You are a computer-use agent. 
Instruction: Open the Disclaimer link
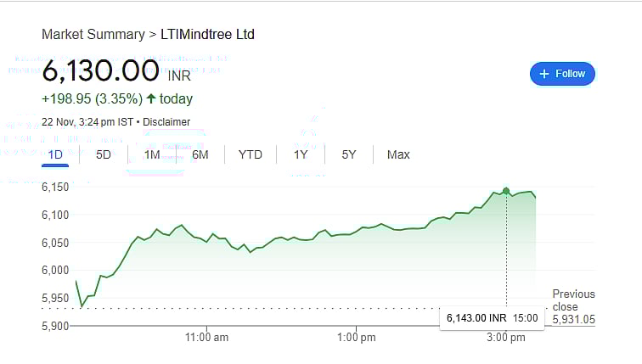(166, 122)
